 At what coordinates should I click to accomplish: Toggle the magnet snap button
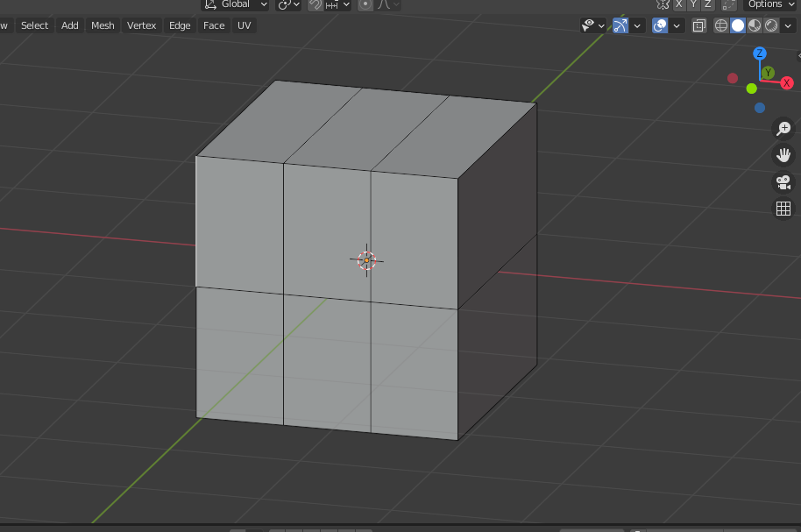315,4
